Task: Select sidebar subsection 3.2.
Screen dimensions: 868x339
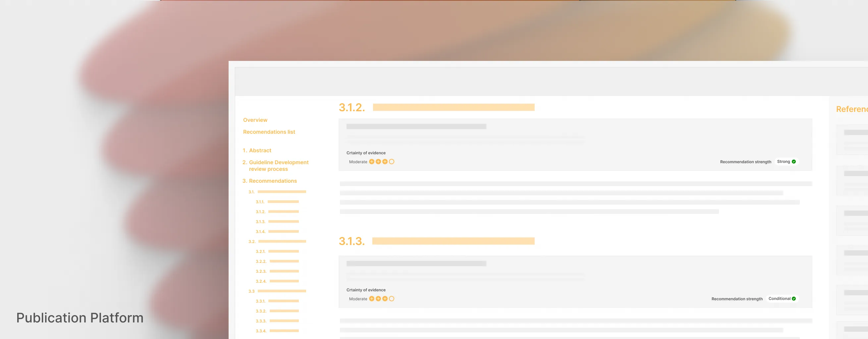Action: [277, 242]
